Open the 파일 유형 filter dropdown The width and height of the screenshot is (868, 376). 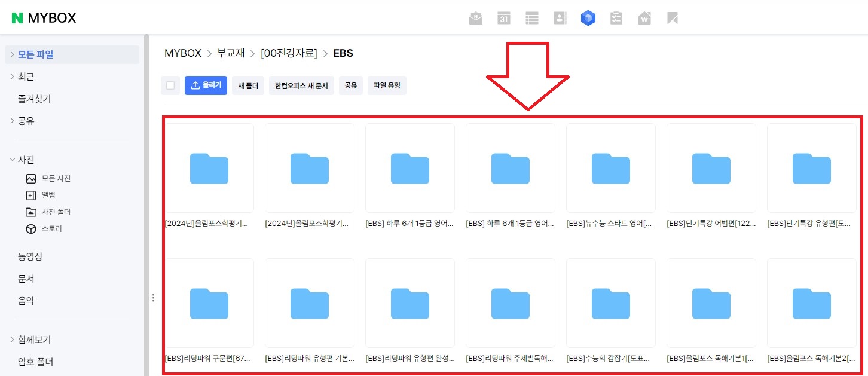[387, 85]
